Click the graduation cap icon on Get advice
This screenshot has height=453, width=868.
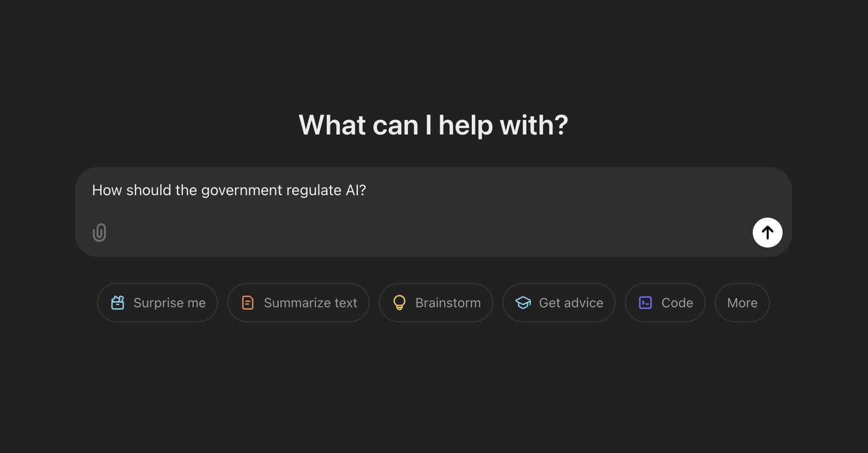coord(523,303)
